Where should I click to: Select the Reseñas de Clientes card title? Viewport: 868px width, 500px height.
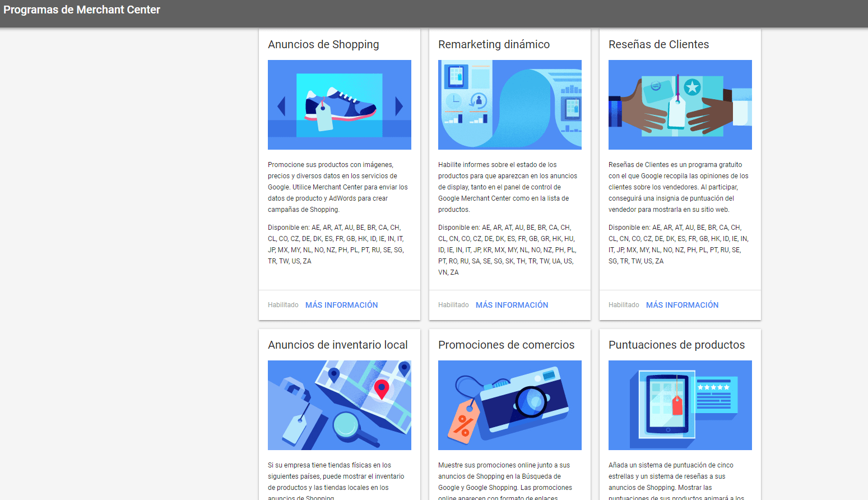[x=658, y=44]
